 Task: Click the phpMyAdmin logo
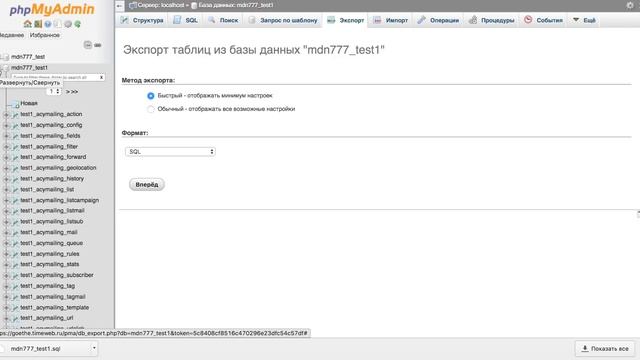(52, 9)
